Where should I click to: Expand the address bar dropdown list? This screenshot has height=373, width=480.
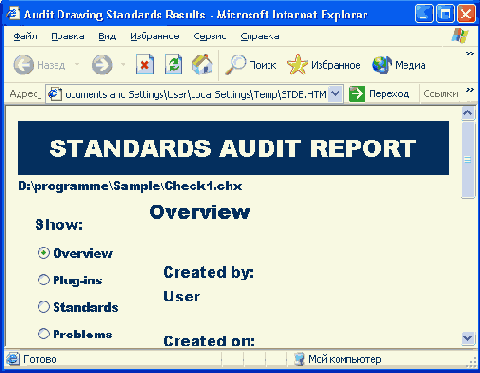coord(335,94)
